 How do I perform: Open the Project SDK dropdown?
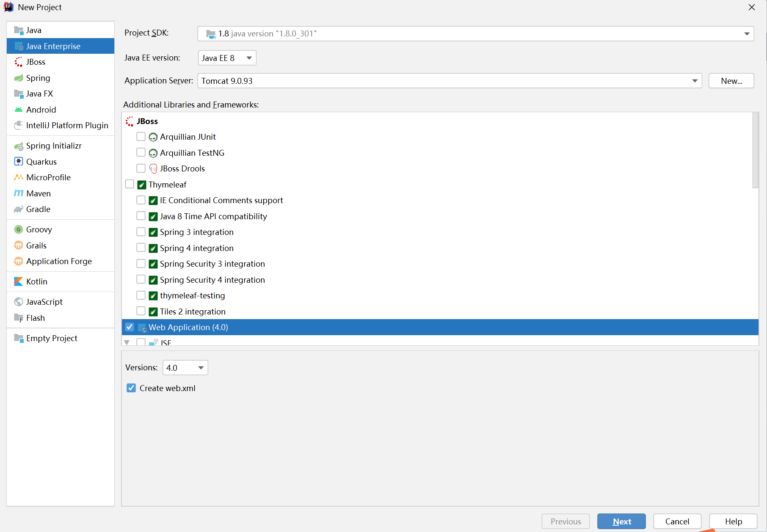click(x=476, y=34)
